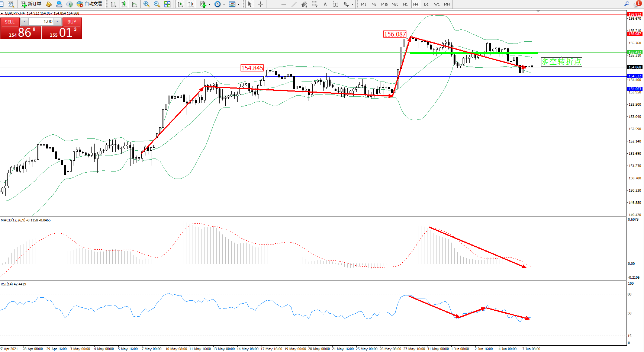Select the crosshair cursor tool
The image size is (644, 352).
coord(260,4)
